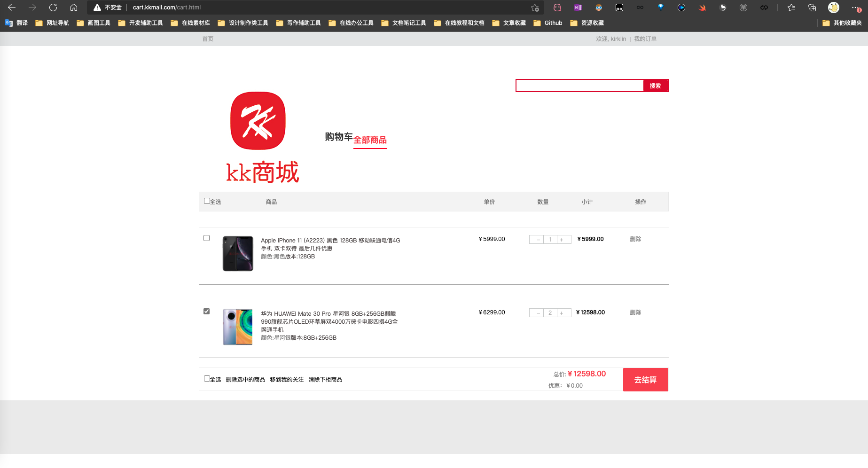Click the browser forward arrow
Screen dimensions: 868x468
pyautogui.click(x=32, y=8)
